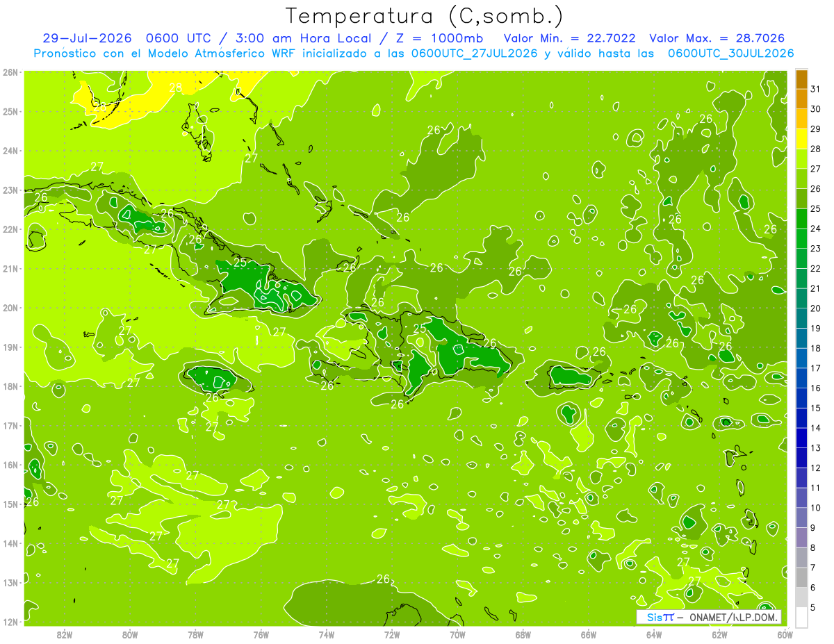Click the "ONAMET/NLP.DOM." credit label
This screenshot has height=644, width=834.
point(733,617)
